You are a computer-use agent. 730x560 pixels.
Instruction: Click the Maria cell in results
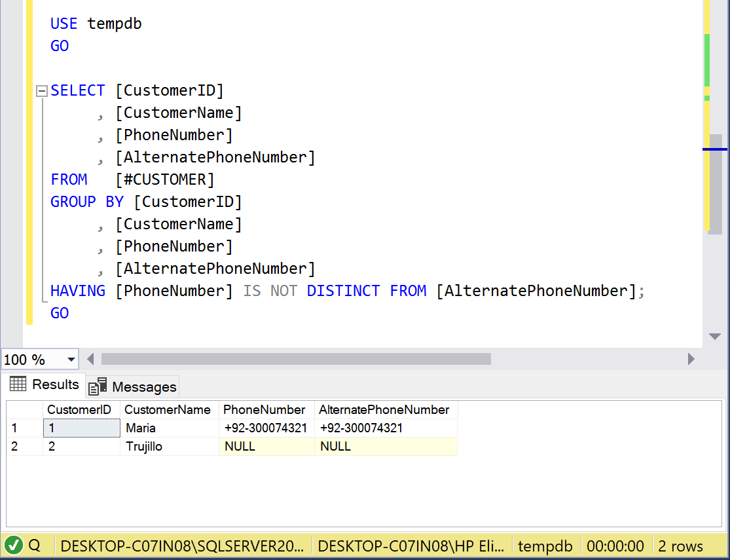point(169,428)
